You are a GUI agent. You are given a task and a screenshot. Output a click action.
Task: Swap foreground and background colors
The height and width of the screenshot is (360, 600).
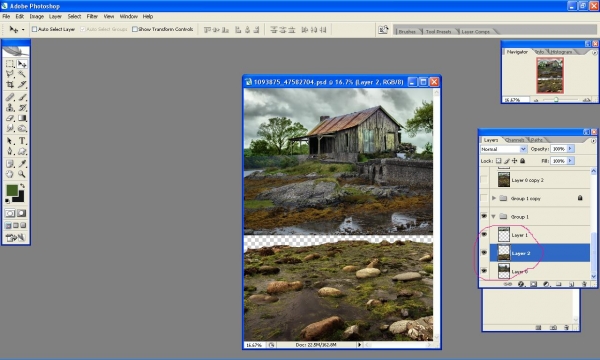click(23, 186)
